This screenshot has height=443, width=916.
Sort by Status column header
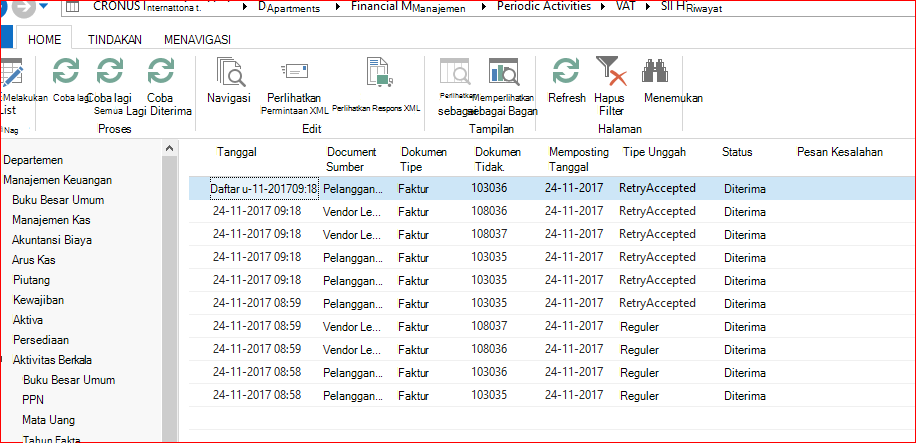[737, 152]
